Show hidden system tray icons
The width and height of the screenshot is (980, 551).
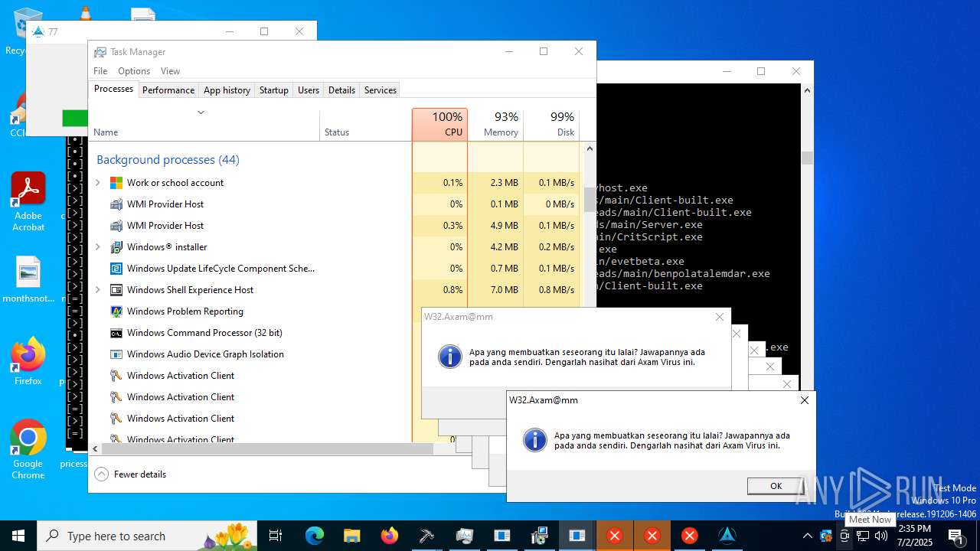tap(807, 536)
